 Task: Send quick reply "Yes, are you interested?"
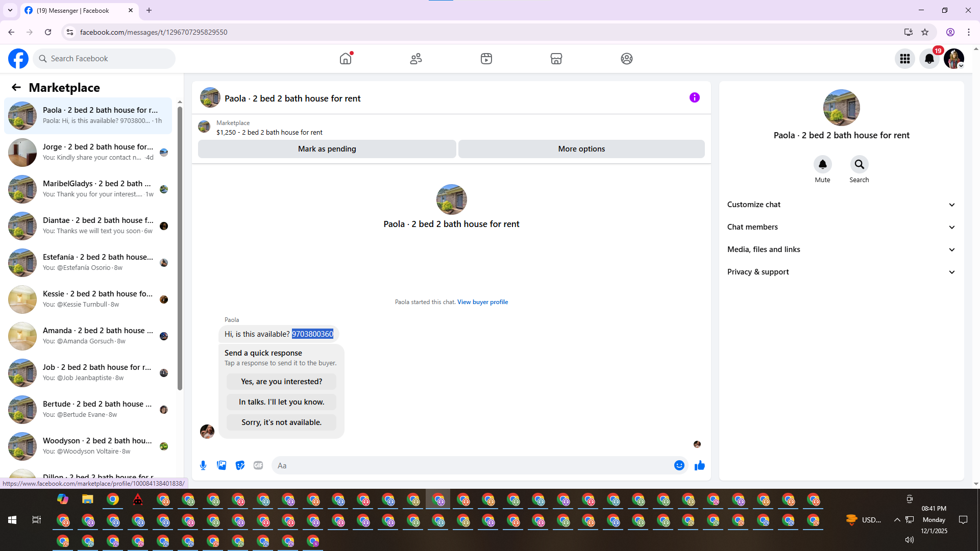pyautogui.click(x=281, y=382)
